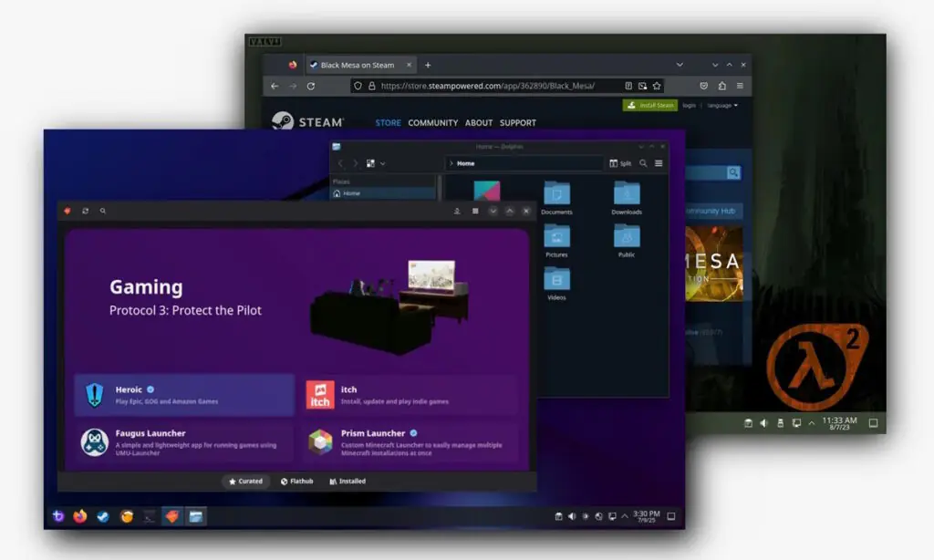Open the Discover window's down chevron
This screenshot has height=560, width=934.
tap(494, 211)
